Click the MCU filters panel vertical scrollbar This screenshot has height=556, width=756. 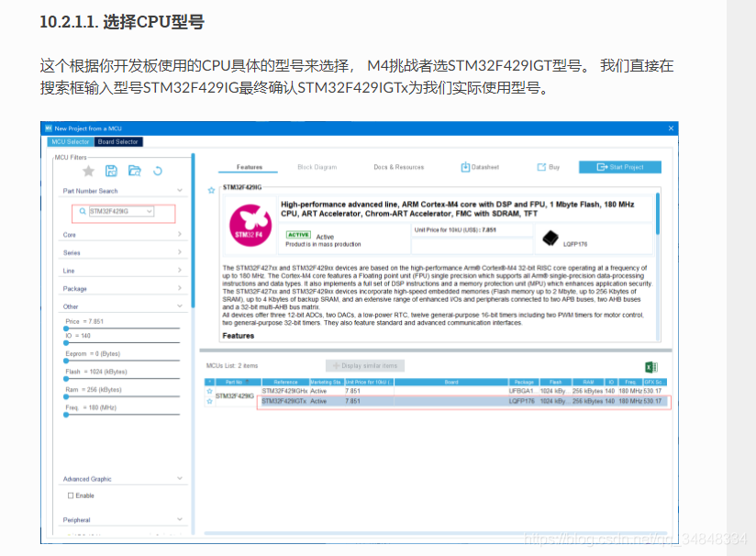pos(194,230)
